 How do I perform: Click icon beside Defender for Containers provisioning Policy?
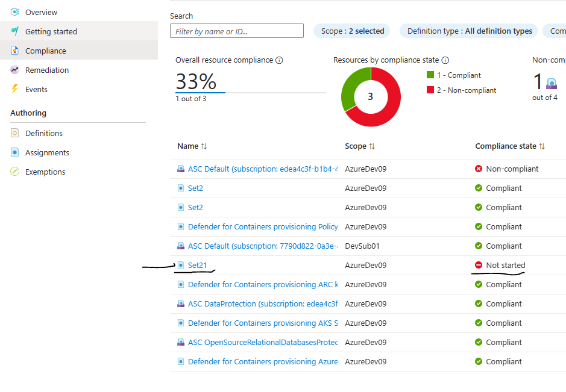pos(181,226)
